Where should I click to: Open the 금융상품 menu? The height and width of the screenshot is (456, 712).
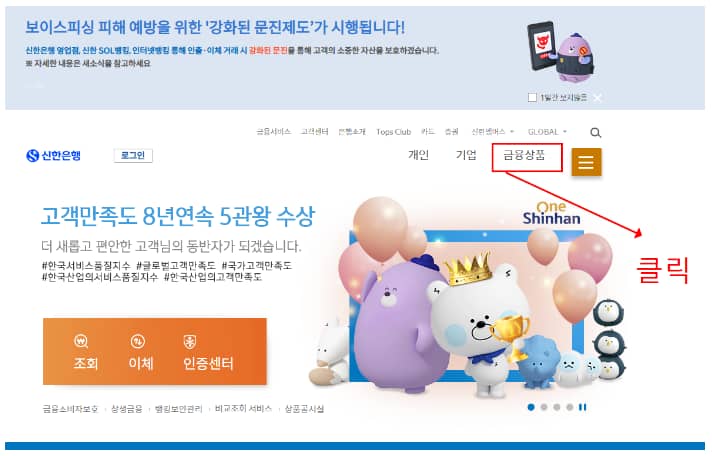click(524, 155)
